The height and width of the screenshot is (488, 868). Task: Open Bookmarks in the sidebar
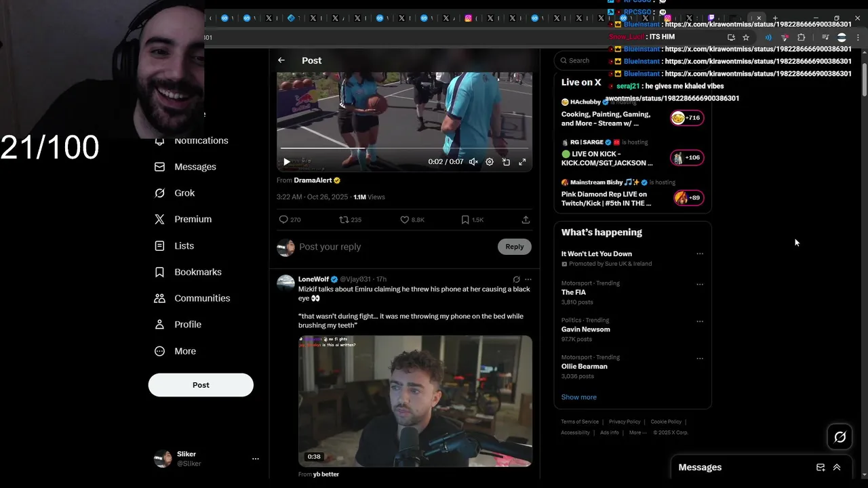(189, 272)
